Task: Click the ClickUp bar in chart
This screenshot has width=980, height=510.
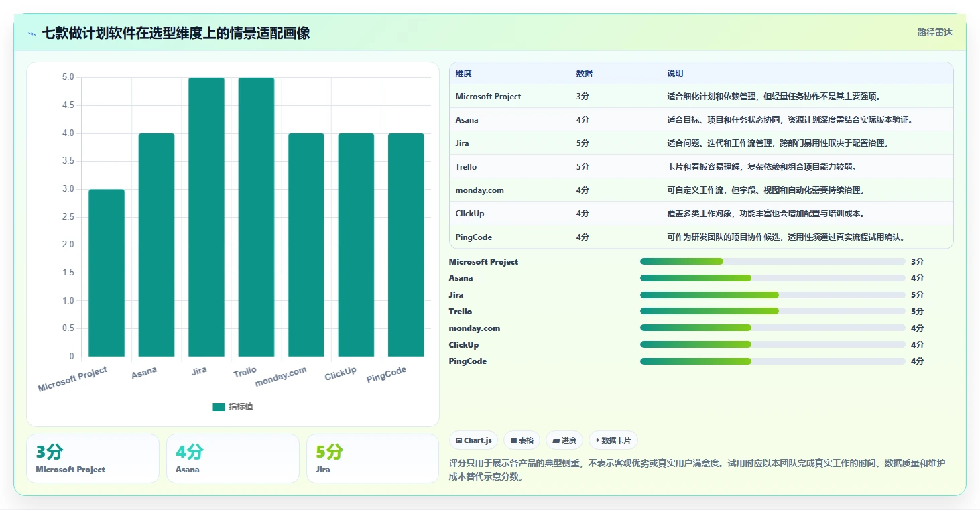Action: click(356, 245)
